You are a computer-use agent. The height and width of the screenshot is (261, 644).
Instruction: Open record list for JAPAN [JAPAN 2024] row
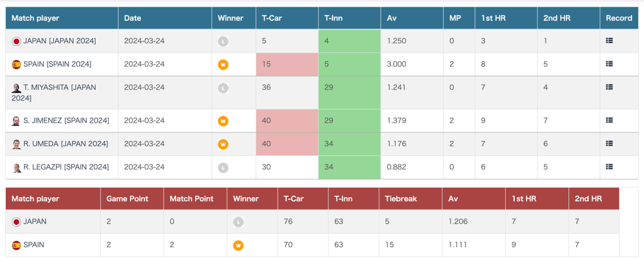click(609, 41)
